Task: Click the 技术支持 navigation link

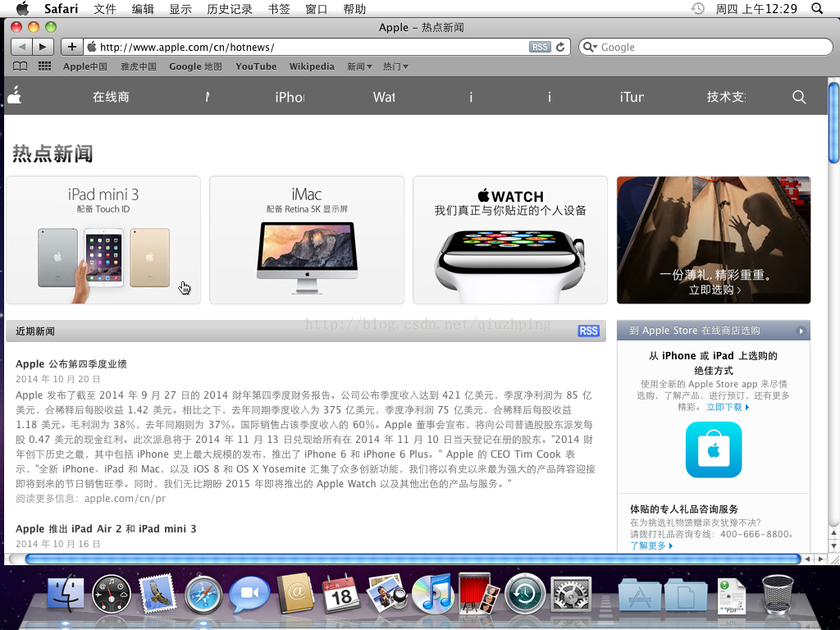Action: pyautogui.click(x=727, y=97)
